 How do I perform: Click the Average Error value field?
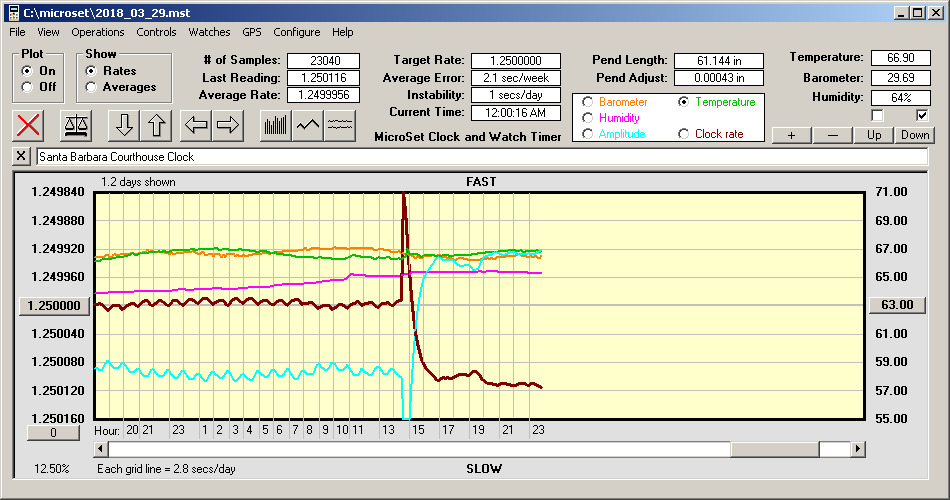click(x=516, y=78)
